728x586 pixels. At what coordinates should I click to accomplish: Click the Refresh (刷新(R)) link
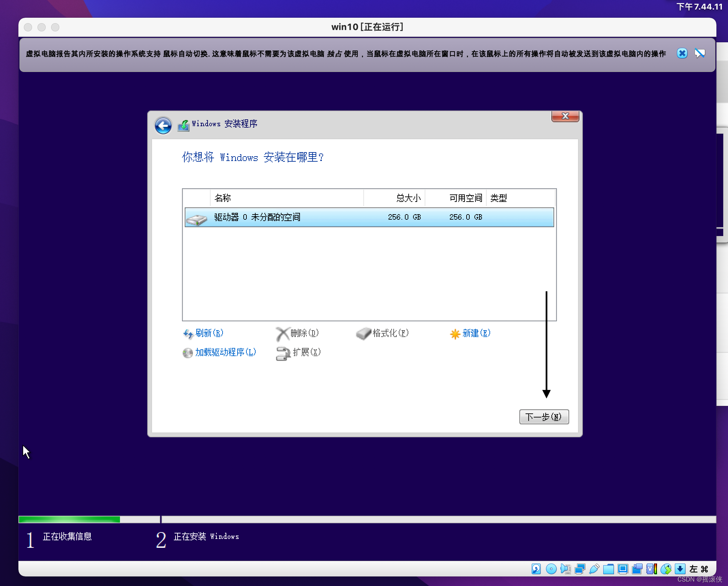click(x=209, y=333)
